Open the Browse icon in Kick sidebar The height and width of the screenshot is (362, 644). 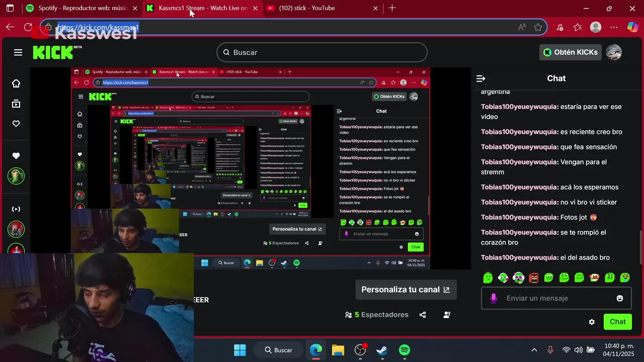[x=16, y=104]
